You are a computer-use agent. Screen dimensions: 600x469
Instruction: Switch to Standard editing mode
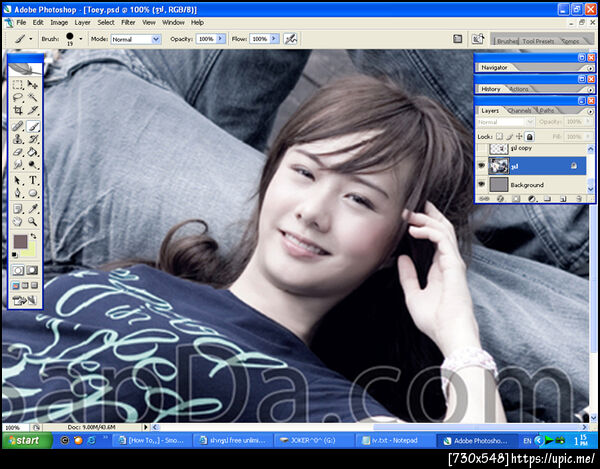18,271
